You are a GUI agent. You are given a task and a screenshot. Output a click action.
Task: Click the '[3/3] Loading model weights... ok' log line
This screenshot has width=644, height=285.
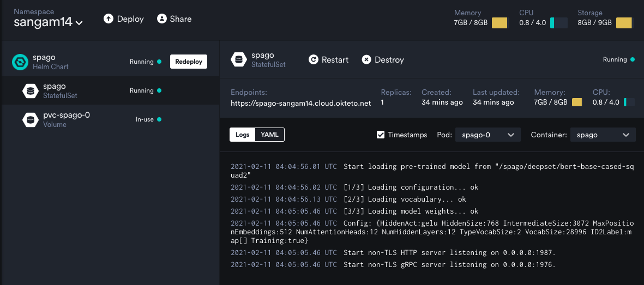tap(354, 211)
